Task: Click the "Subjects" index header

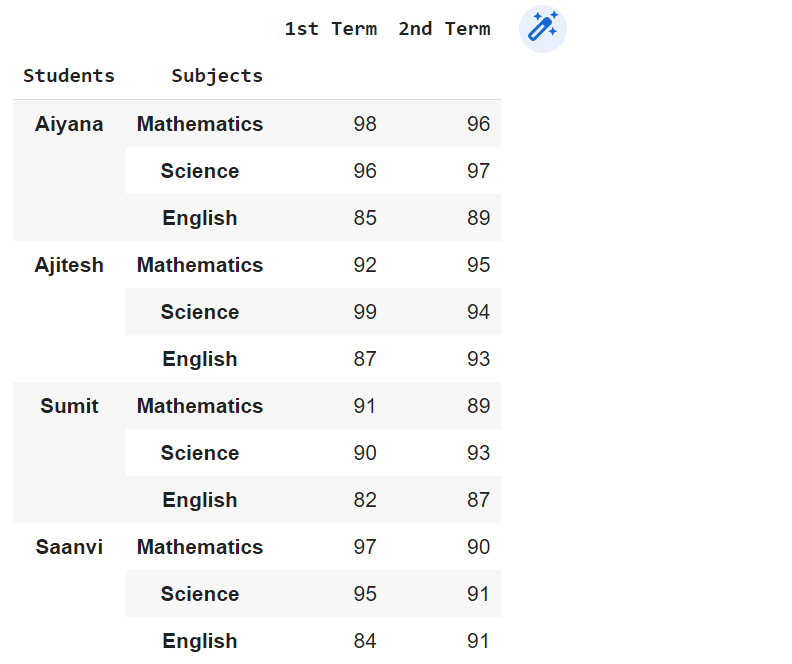Action: pyautogui.click(x=217, y=76)
